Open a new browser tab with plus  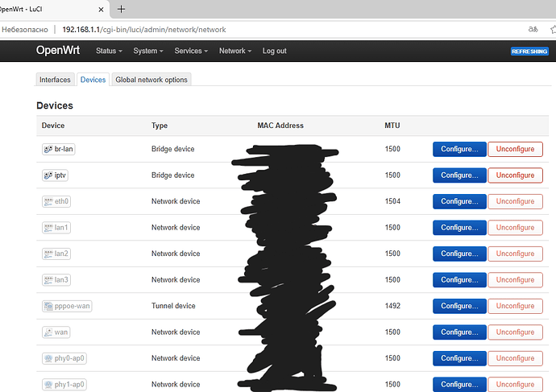[x=121, y=9]
